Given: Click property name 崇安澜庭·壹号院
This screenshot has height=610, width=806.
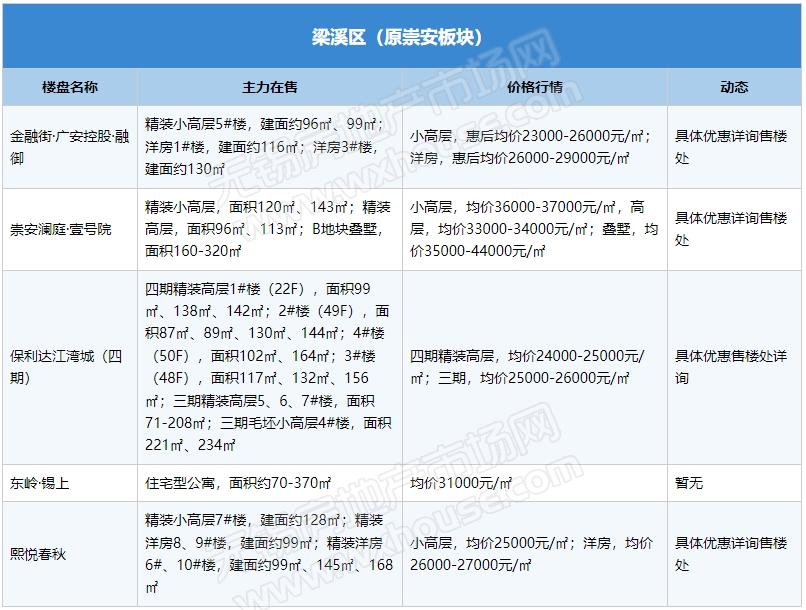Looking at the screenshot, I should click(x=61, y=229).
